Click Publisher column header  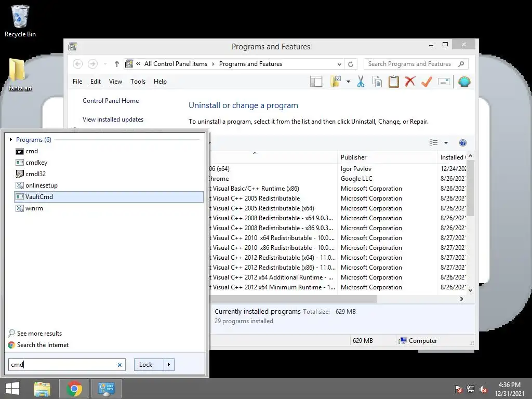point(387,157)
